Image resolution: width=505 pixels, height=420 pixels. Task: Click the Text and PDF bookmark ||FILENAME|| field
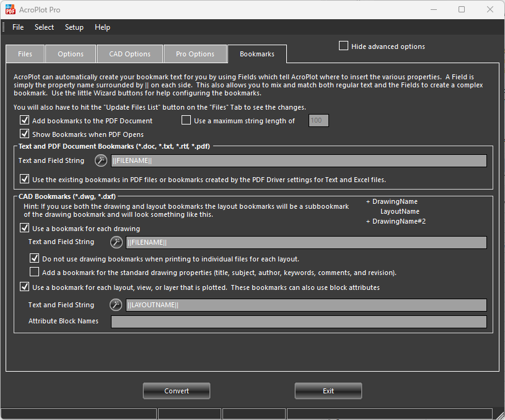click(x=299, y=160)
